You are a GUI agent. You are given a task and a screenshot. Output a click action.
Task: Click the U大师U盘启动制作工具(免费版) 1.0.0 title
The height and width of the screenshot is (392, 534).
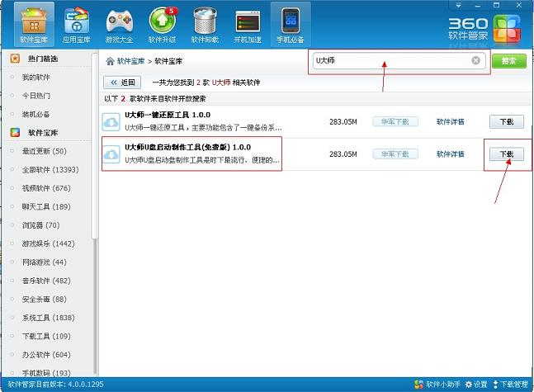(x=187, y=147)
